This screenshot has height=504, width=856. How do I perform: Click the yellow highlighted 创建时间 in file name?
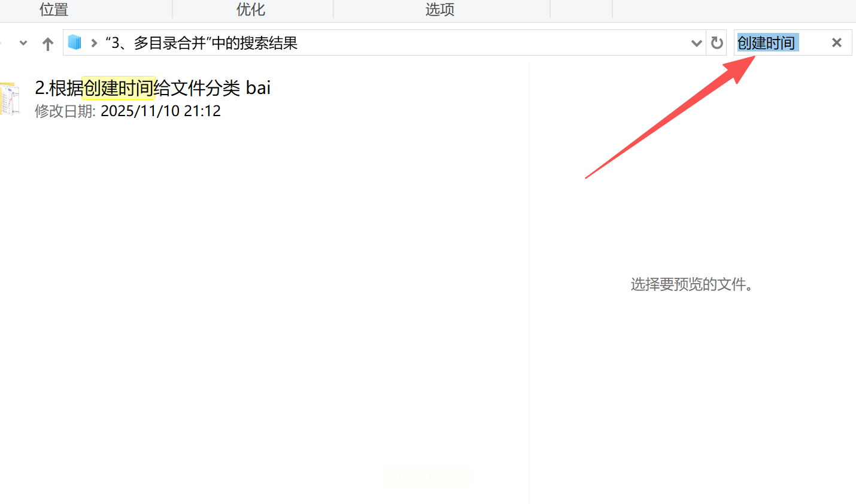tap(119, 88)
